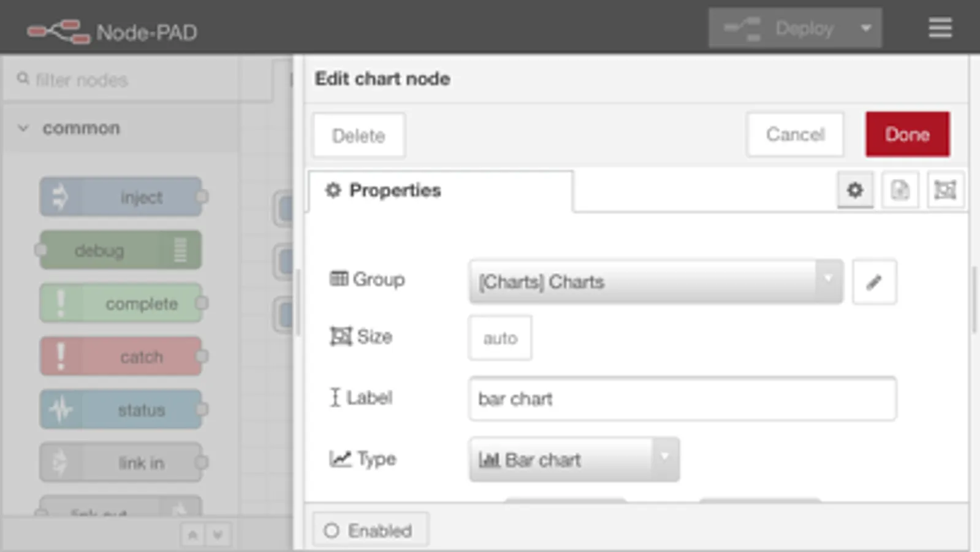Screen dimensions: 980x552
Task: Select the debug node in palette
Action: (x=121, y=250)
